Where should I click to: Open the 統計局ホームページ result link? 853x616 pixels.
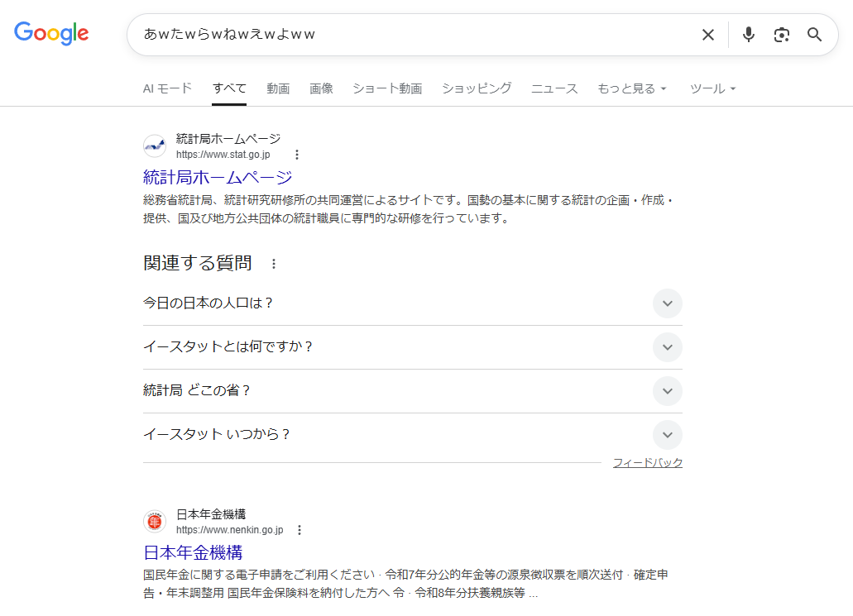[218, 177]
